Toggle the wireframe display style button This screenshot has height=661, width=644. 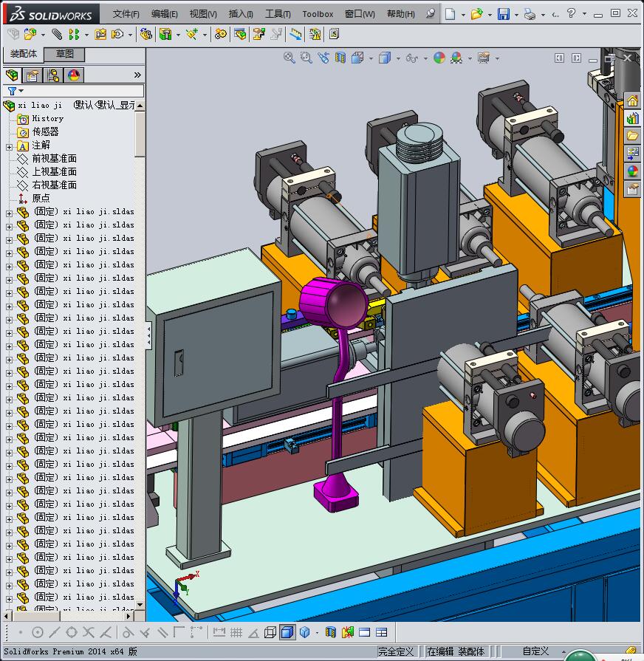(x=270, y=632)
